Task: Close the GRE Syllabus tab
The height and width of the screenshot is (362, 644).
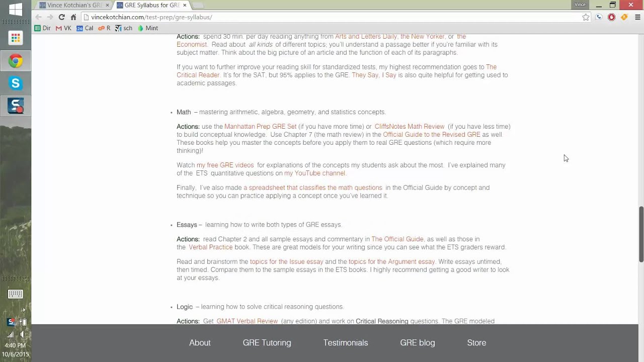Action: [x=185, y=5]
